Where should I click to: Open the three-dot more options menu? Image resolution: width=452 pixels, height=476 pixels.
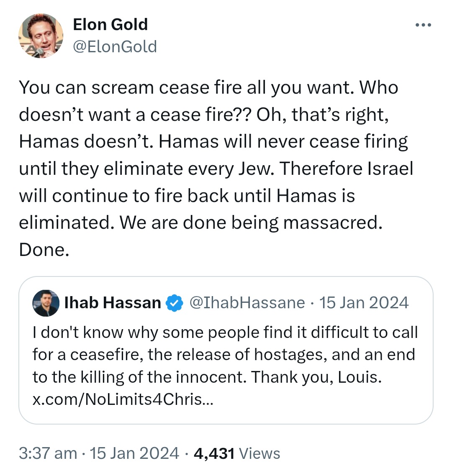[x=423, y=25]
